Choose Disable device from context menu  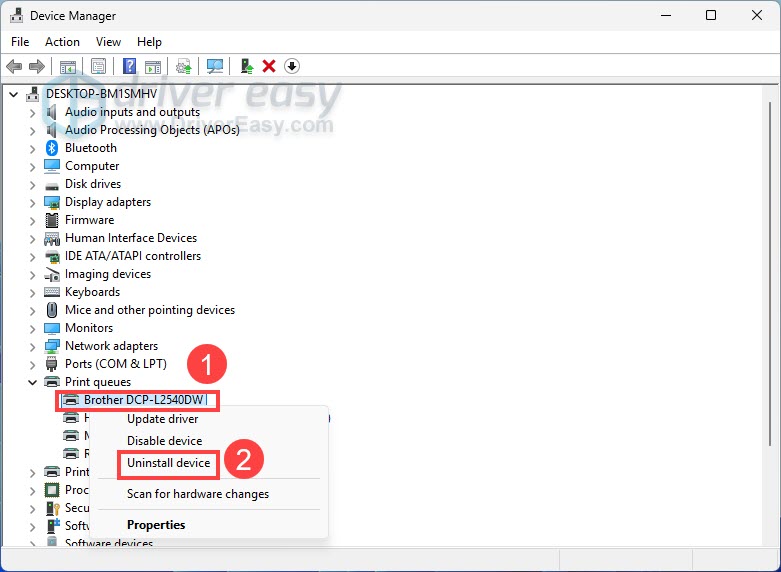(x=164, y=441)
